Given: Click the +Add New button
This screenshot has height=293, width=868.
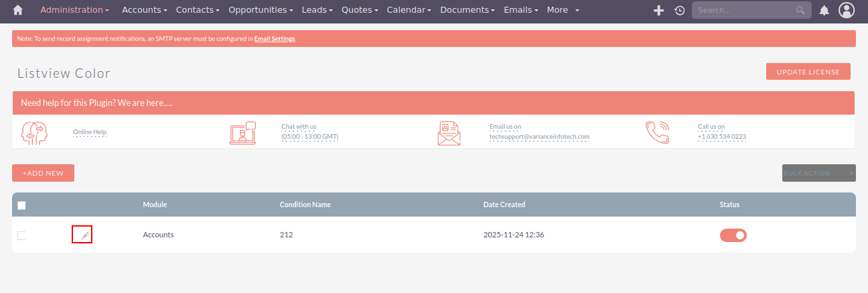Looking at the screenshot, I should click(x=43, y=173).
